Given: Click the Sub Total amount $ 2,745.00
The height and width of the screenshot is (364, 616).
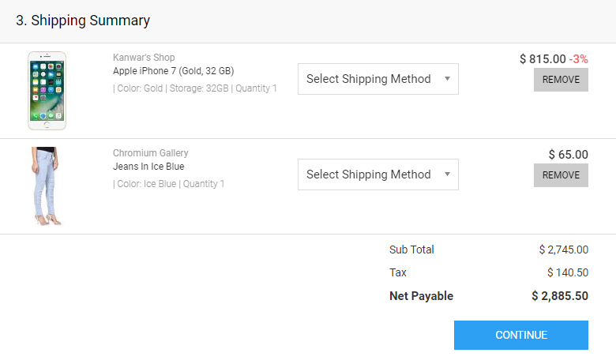Looking at the screenshot, I should tap(563, 250).
